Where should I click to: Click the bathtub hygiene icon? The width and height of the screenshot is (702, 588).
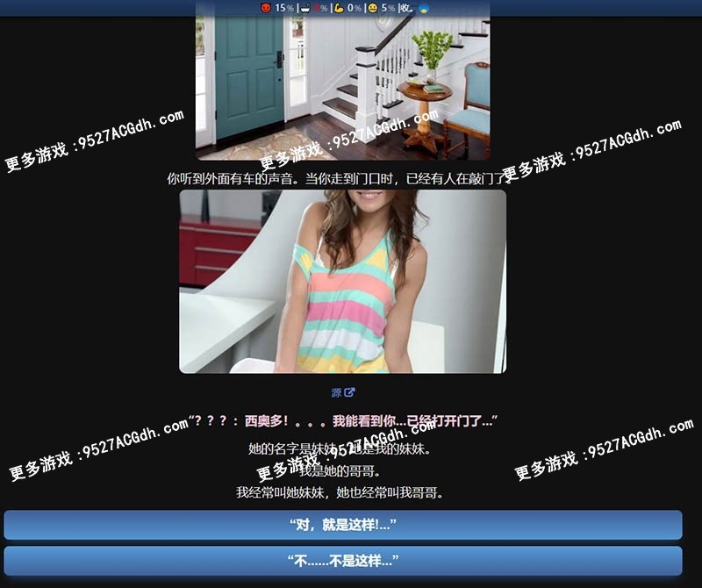coord(305,8)
